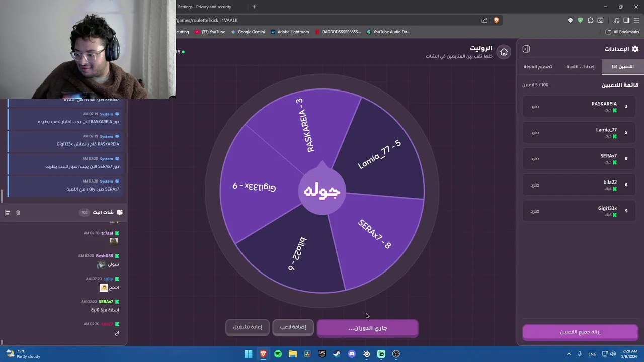Screen dimensions: 644x362
Task: Select RASKAREIA name in players list
Action: [x=604, y=104]
